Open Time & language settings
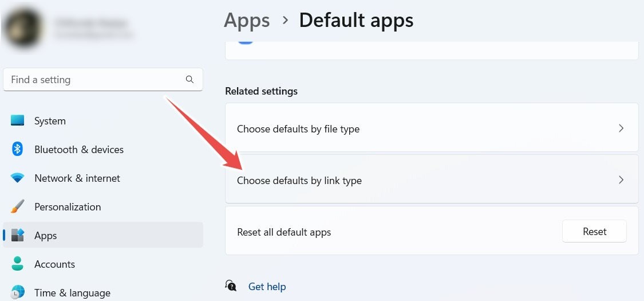 click(102, 293)
